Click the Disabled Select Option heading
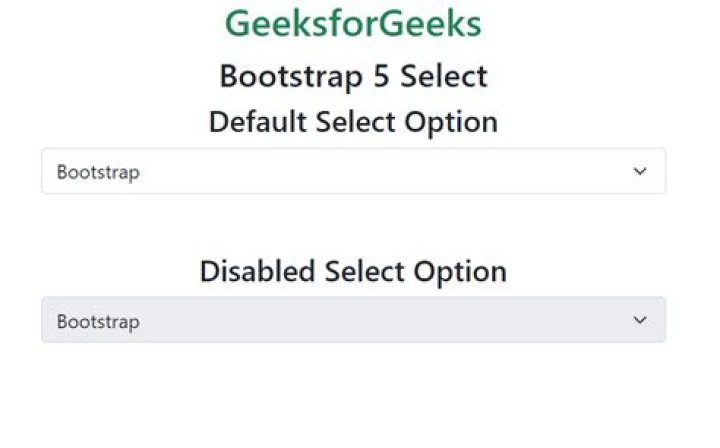Viewport: 720px width, 448px height. pyautogui.click(x=353, y=271)
